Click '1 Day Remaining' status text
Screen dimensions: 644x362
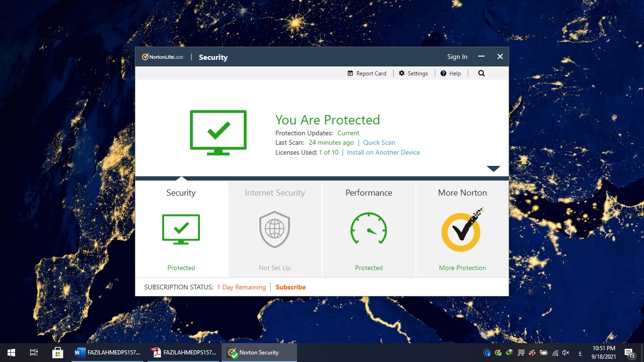241,287
